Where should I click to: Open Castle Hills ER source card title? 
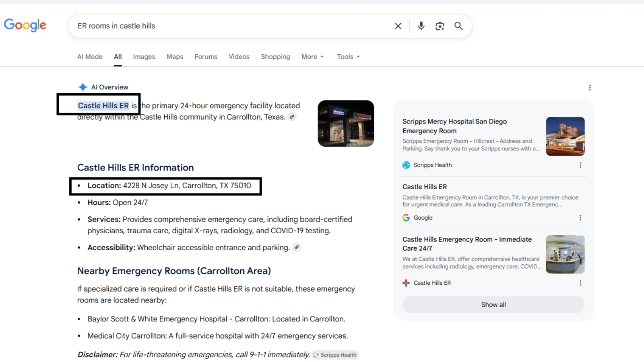click(425, 187)
